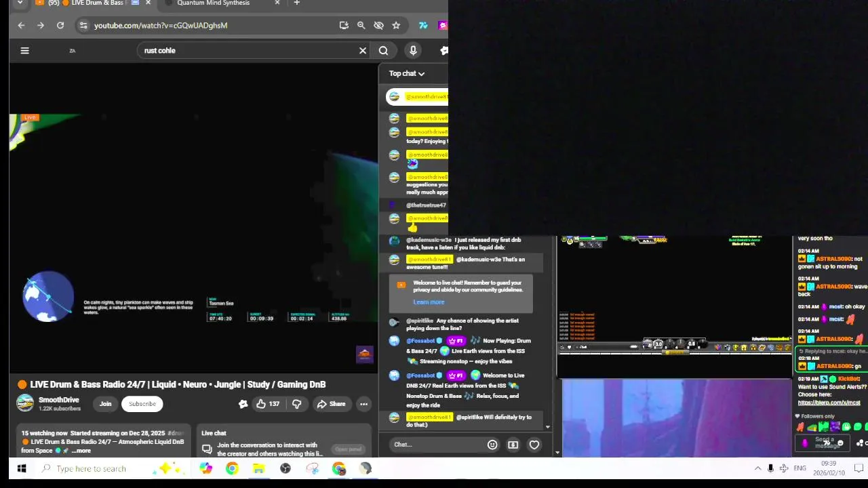This screenshot has height=488, width=868.
Task: Open Windows notification center
Action: point(859,468)
